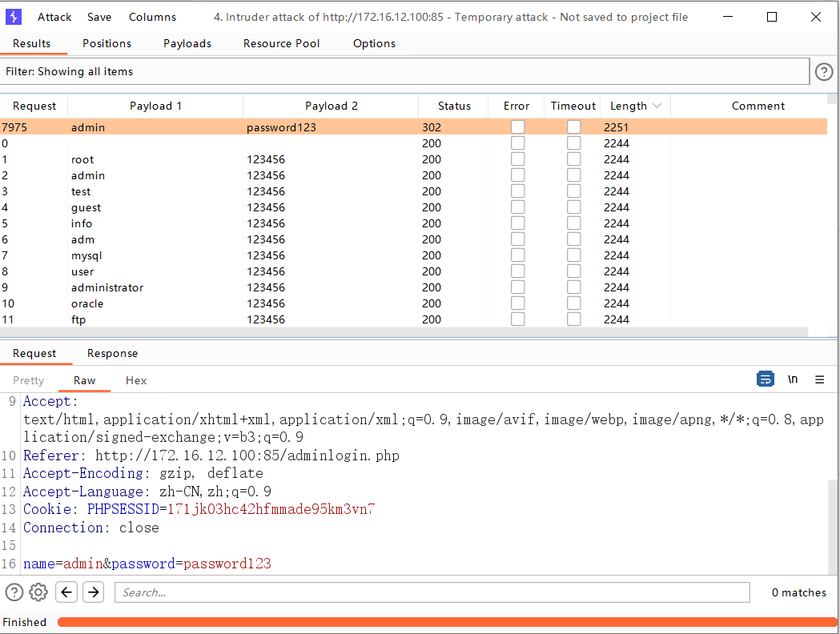Switch viewer to Hex format

click(137, 381)
